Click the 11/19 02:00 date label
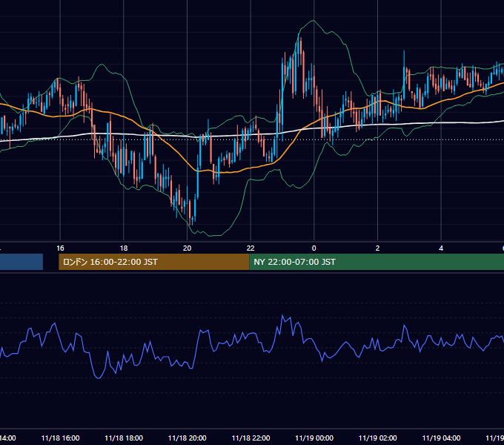 pos(378,438)
